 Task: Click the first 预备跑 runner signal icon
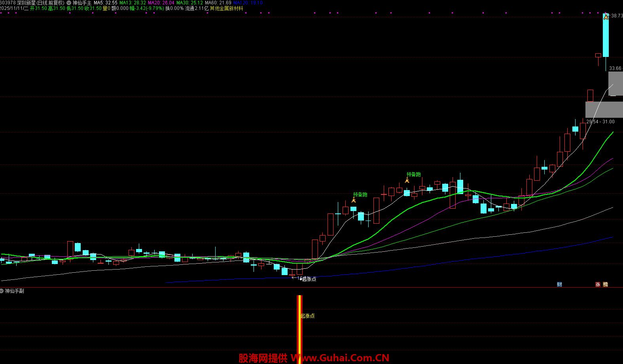[354, 200]
